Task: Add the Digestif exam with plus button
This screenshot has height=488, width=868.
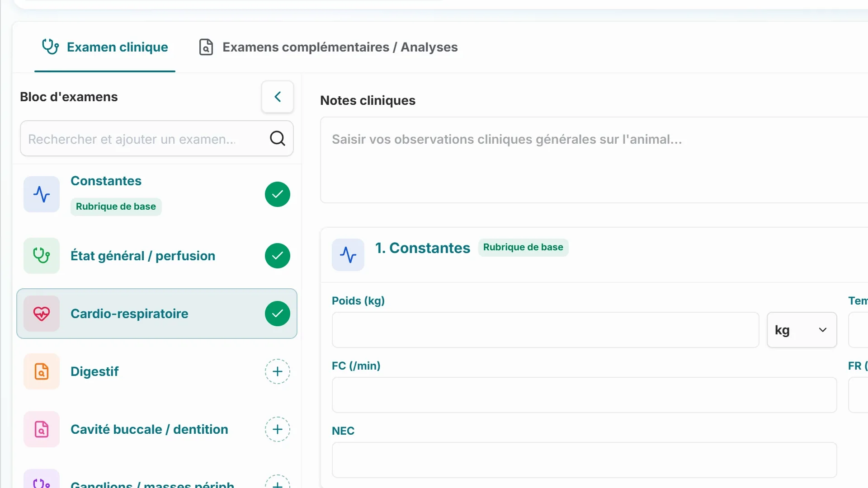Action: coord(278,371)
